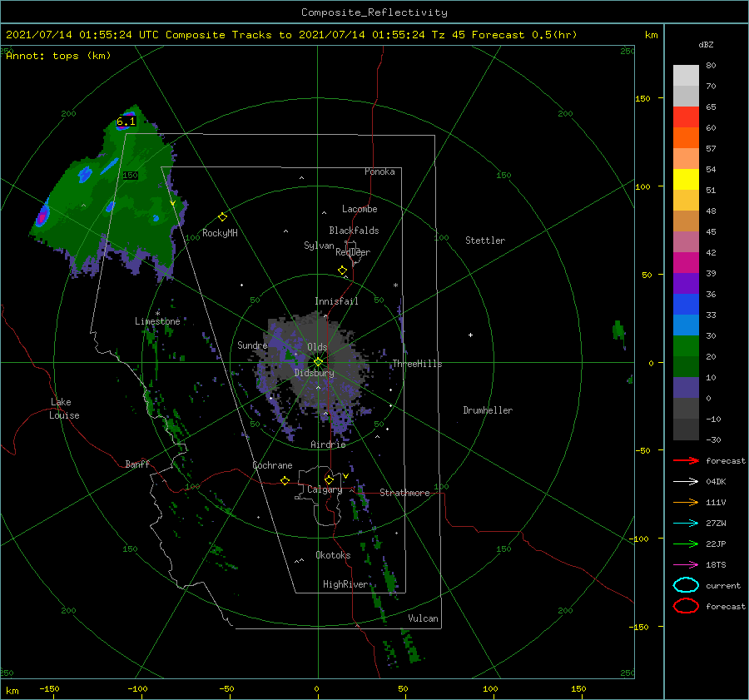
Task: Click the red forecast arrow legend icon
Action: pyautogui.click(x=686, y=460)
